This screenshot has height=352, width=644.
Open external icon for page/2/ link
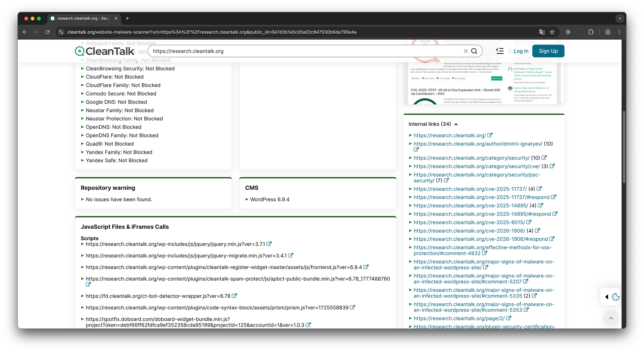click(x=508, y=318)
